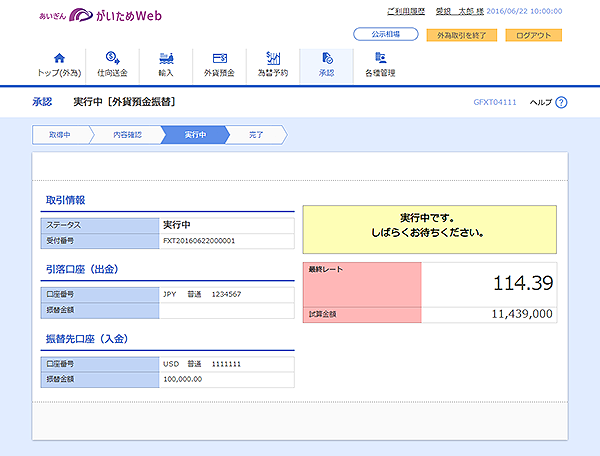Click the 実行中［外貨預金振替］ title text
This screenshot has width=600, height=456.
click(124, 102)
